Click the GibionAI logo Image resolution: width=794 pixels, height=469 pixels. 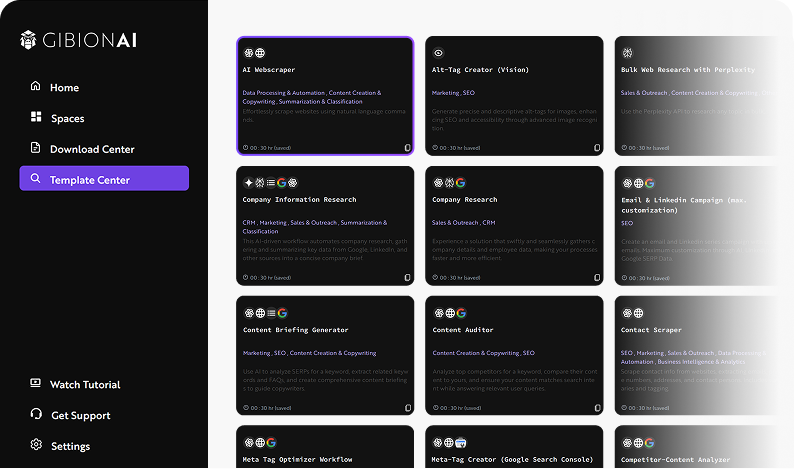[x=78, y=40]
